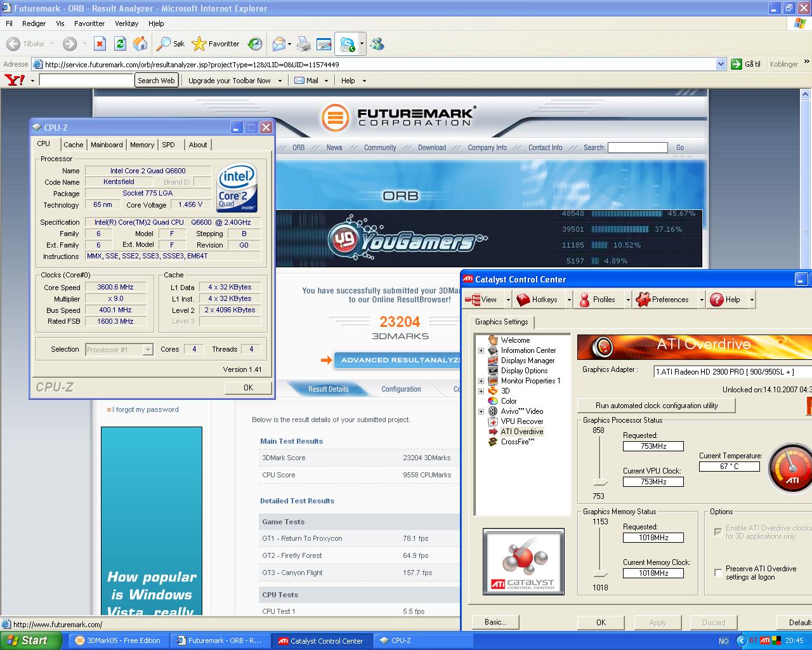The height and width of the screenshot is (650, 812).
Task: Expand Information Center tree node
Action: tap(481, 350)
